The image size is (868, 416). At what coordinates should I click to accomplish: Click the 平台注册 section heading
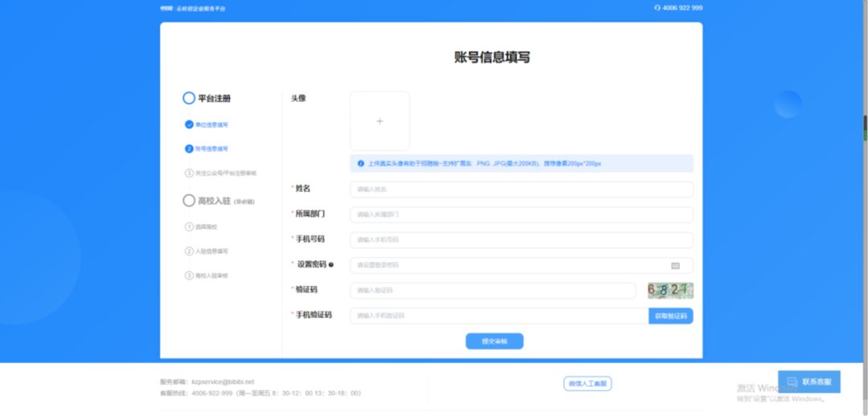[215, 99]
